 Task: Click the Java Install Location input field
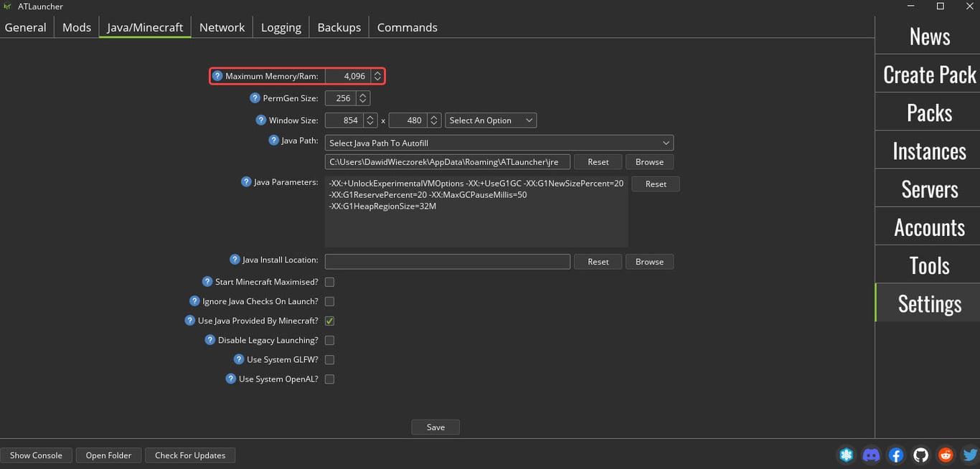click(447, 261)
